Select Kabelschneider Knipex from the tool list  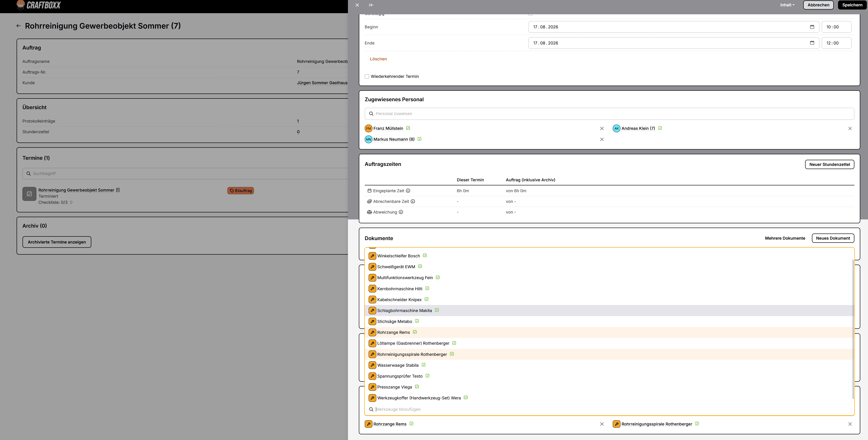pyautogui.click(x=609, y=300)
